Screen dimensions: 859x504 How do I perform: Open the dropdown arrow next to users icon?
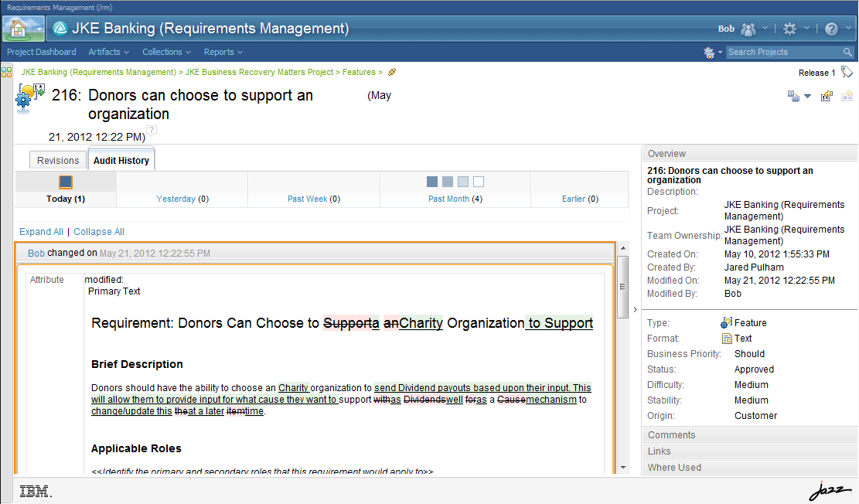pyautogui.click(x=765, y=28)
